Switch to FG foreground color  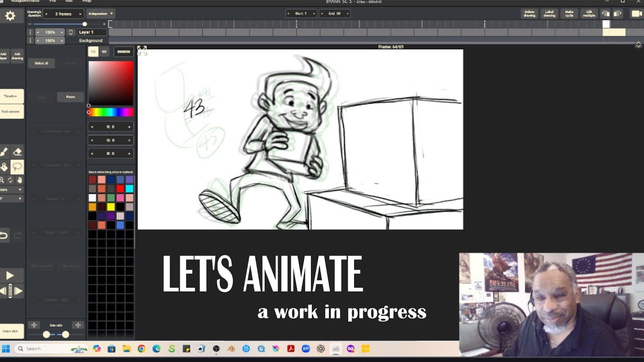click(x=94, y=51)
